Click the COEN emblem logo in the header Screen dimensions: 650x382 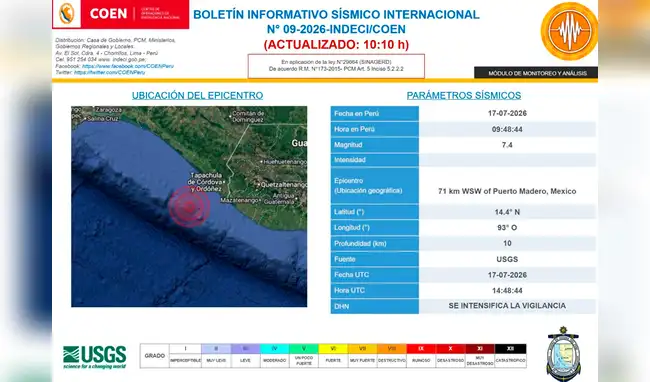67,13
